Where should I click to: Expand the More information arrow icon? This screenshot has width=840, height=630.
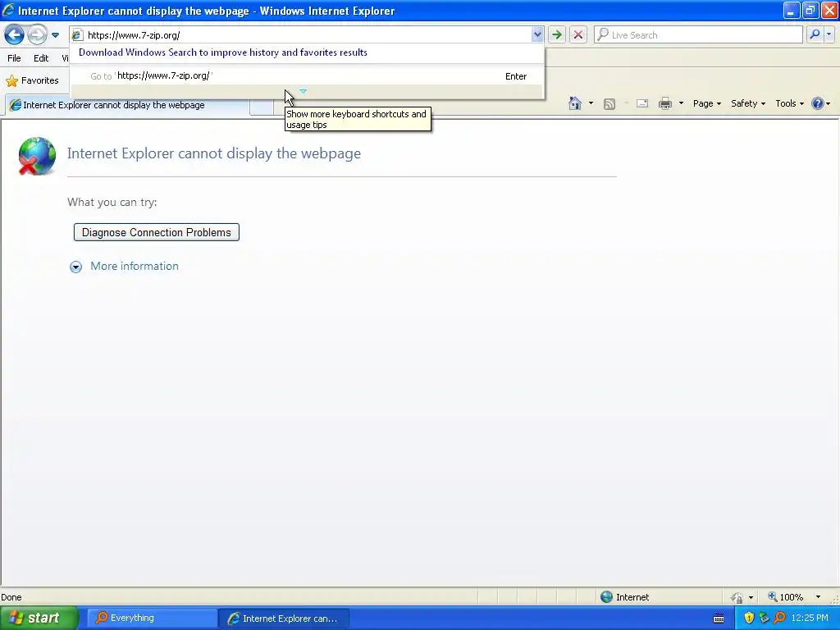pos(75,267)
